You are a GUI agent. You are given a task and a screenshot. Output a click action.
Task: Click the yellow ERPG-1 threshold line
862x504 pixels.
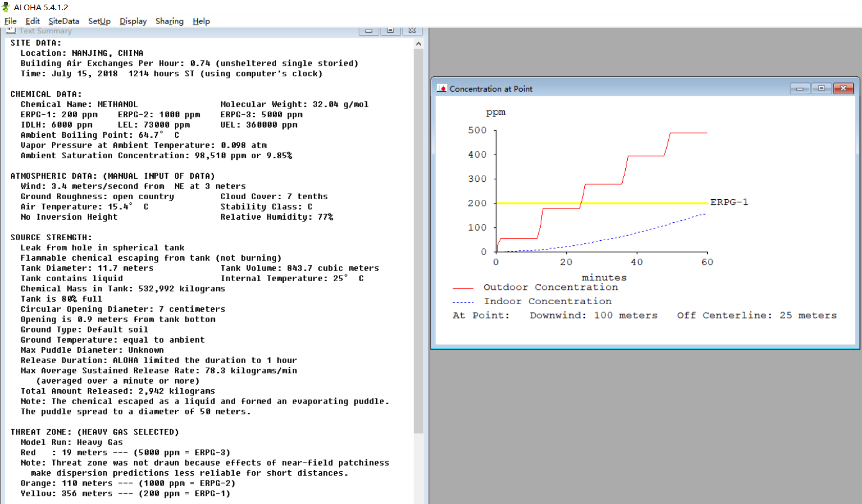[x=602, y=203]
